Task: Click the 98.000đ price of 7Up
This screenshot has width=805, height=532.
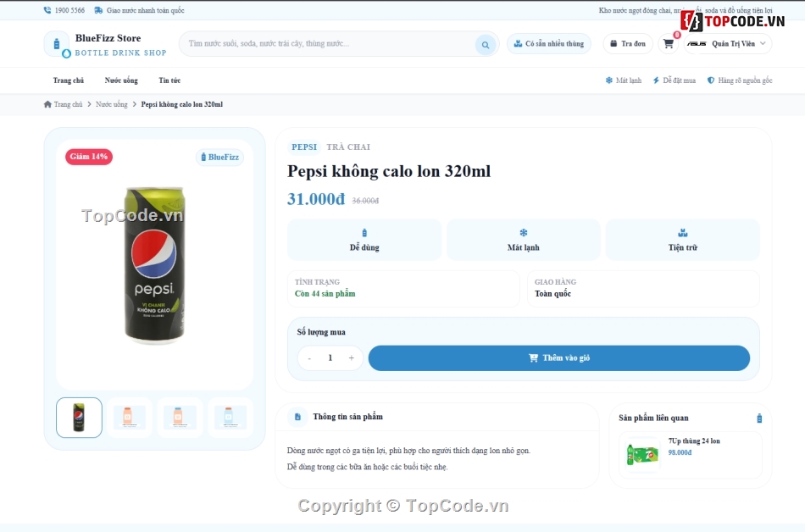Action: tap(680, 452)
